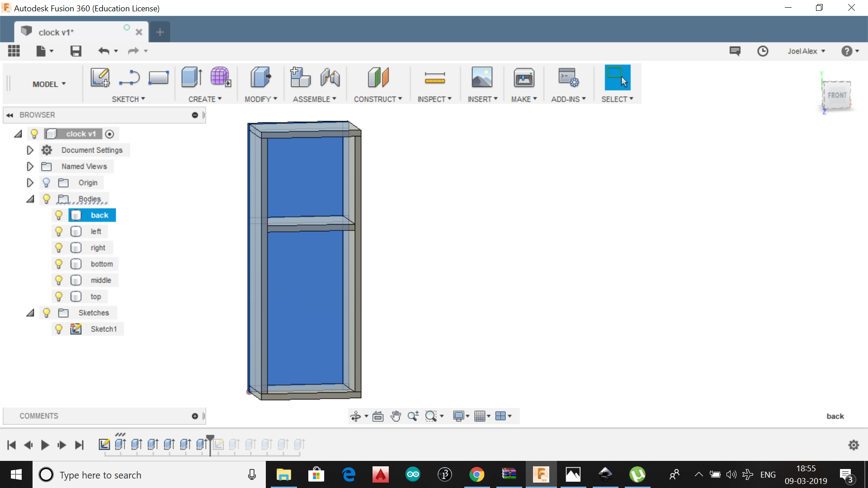
Task: Click the Create Sketch icon
Action: pos(100,77)
